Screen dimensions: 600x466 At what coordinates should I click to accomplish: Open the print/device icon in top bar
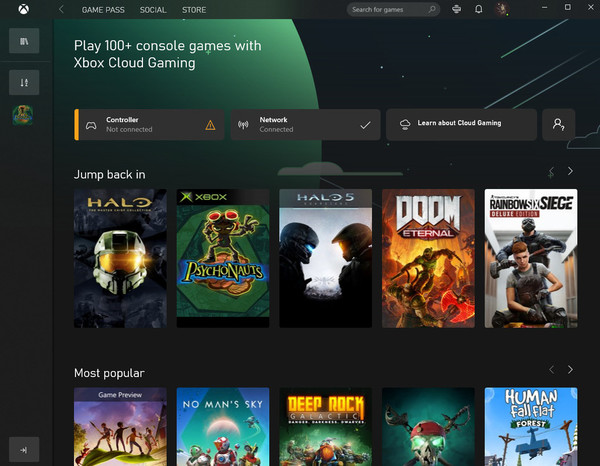tap(456, 9)
